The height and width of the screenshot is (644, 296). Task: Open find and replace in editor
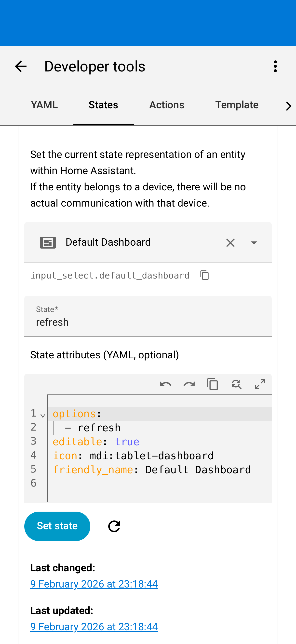click(236, 384)
